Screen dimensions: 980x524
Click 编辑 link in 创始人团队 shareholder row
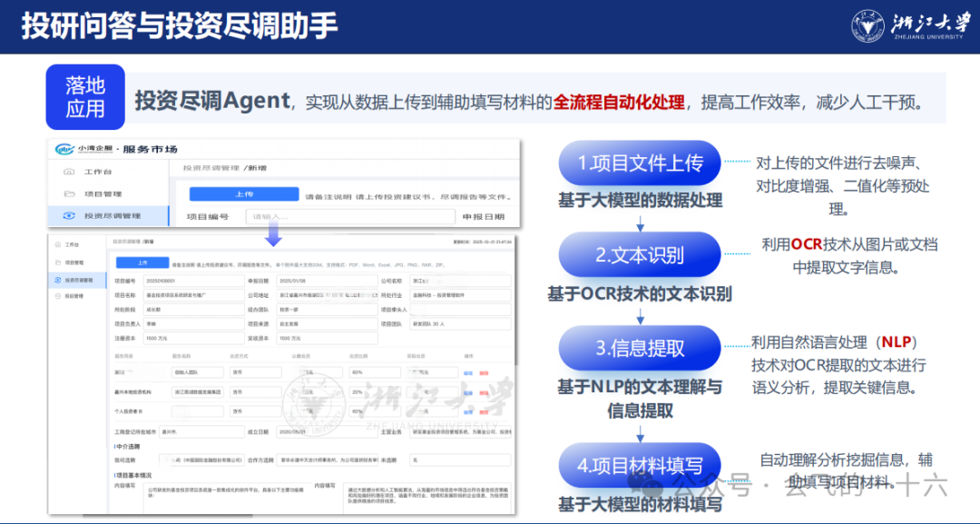point(468,372)
